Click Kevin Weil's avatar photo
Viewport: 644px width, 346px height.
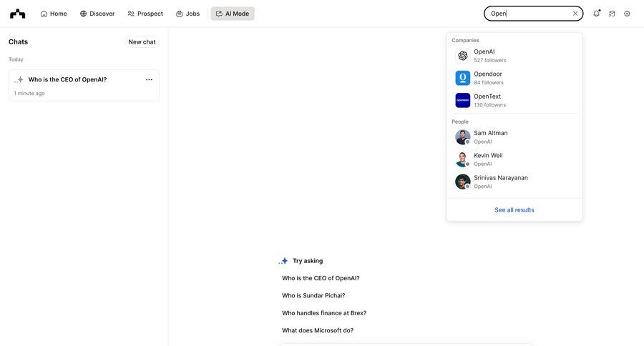463,159
